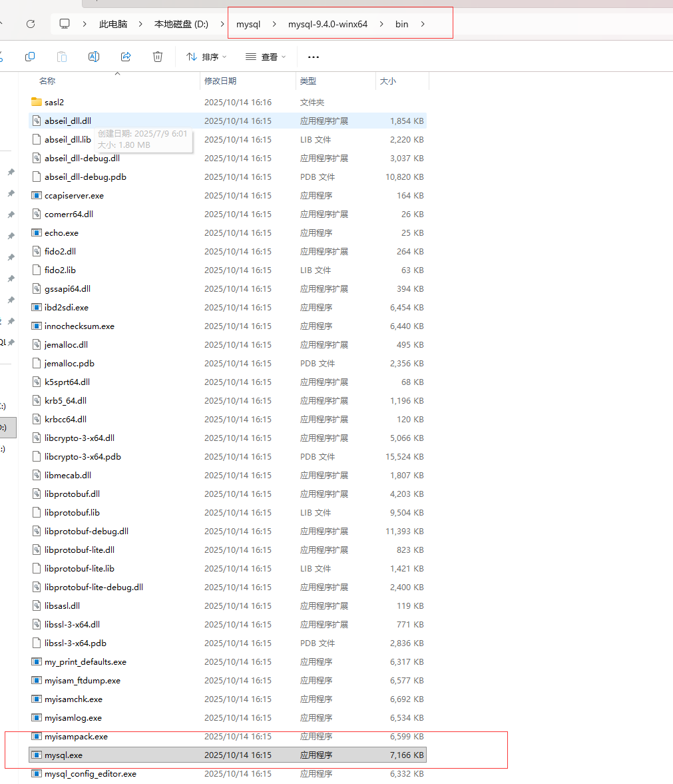Select the sasl2 folder icon

pyautogui.click(x=37, y=102)
